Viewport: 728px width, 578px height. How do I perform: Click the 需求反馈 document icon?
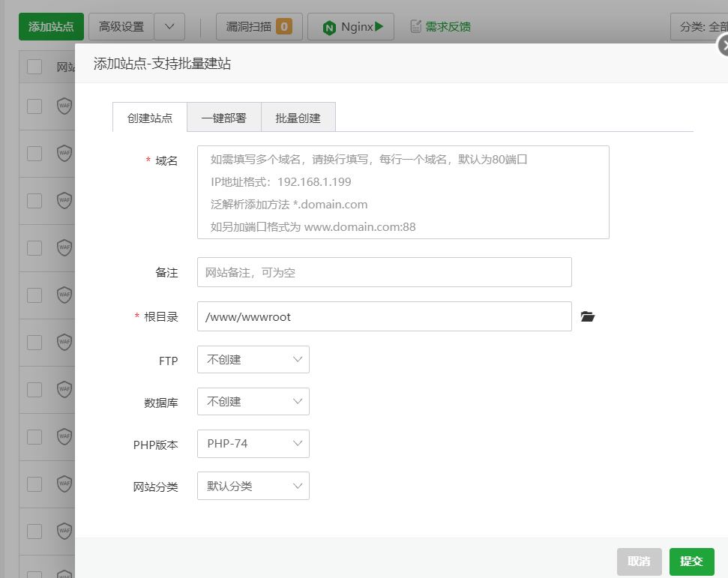point(415,27)
